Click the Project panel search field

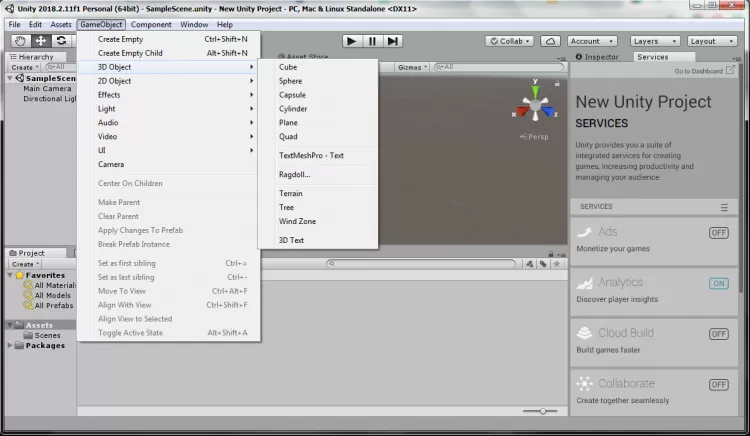point(421,264)
